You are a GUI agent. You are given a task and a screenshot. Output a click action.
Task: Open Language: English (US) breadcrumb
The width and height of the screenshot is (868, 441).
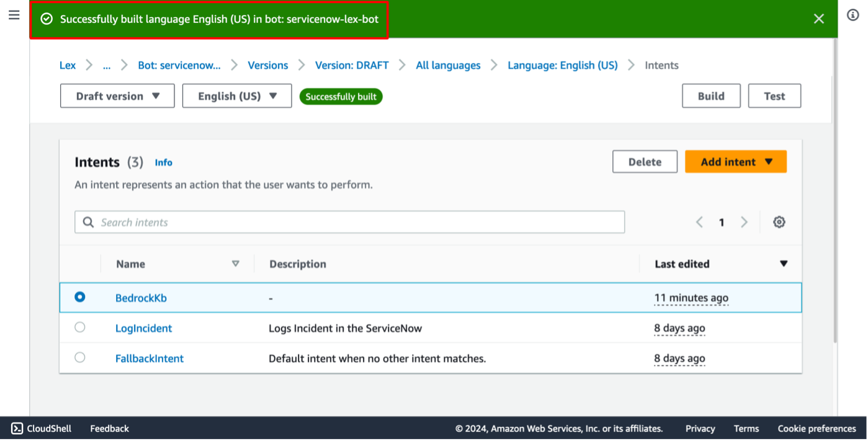(x=563, y=65)
